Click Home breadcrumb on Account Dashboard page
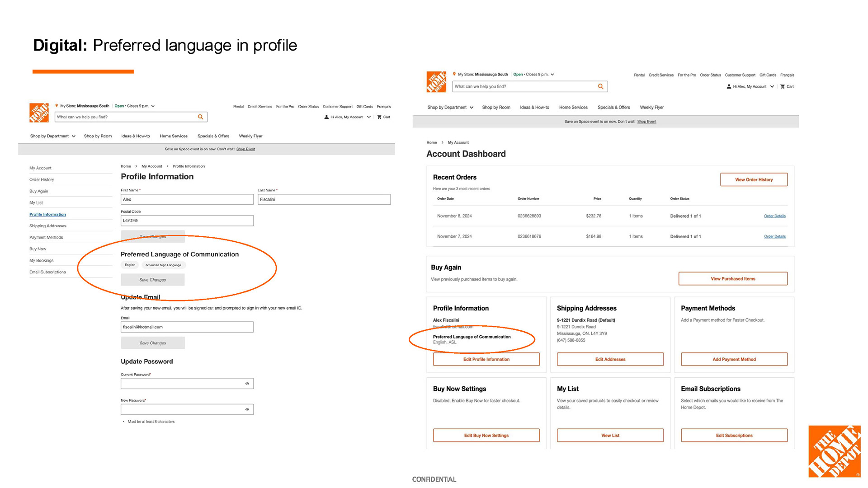The image size is (868, 488). pos(432,142)
